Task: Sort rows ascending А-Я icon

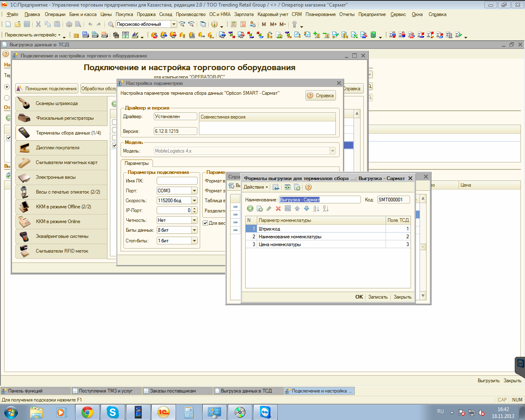Action: [x=316, y=209]
